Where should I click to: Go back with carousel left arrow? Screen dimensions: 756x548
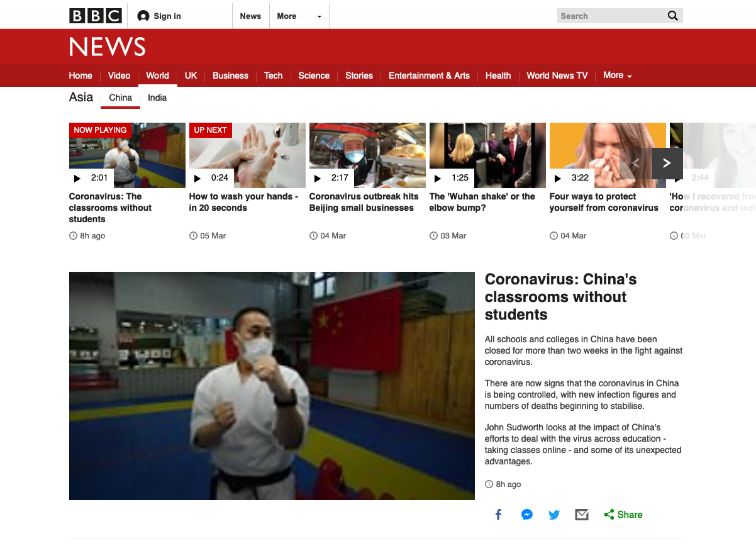(x=635, y=163)
